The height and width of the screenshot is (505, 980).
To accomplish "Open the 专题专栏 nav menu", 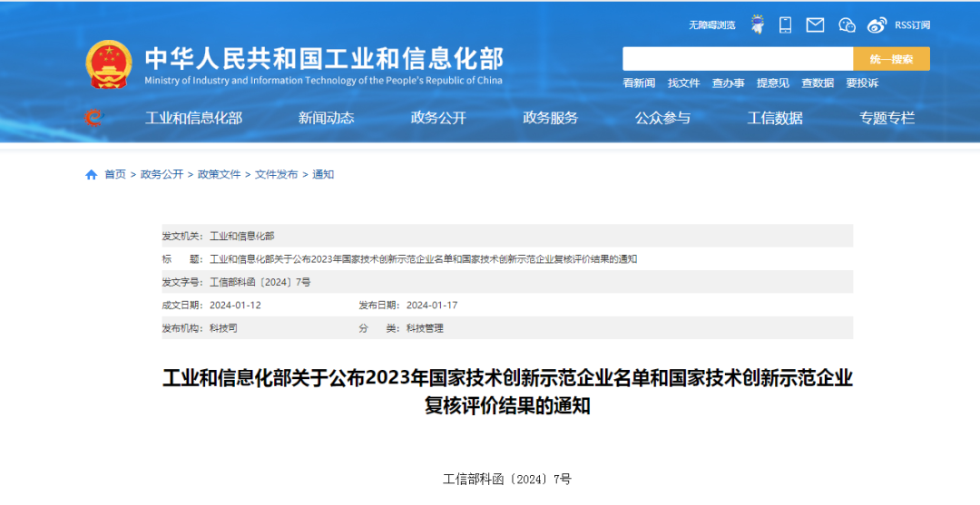I will 887,118.
